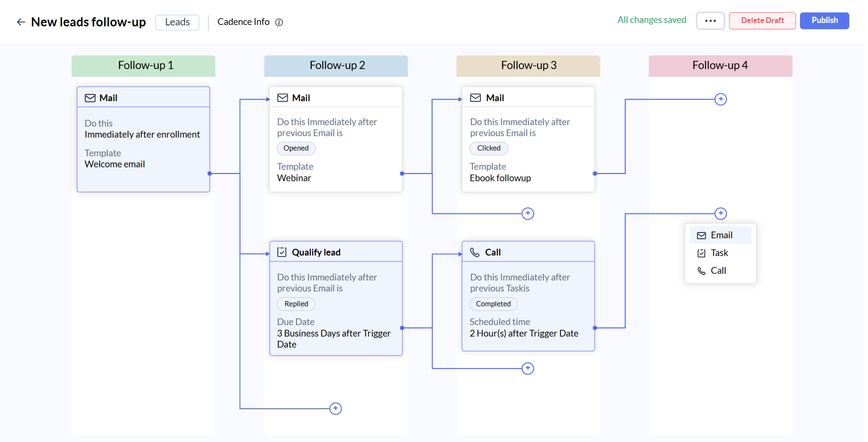868x442 pixels.
Task: Click the Clicked condition pill
Action: click(489, 148)
